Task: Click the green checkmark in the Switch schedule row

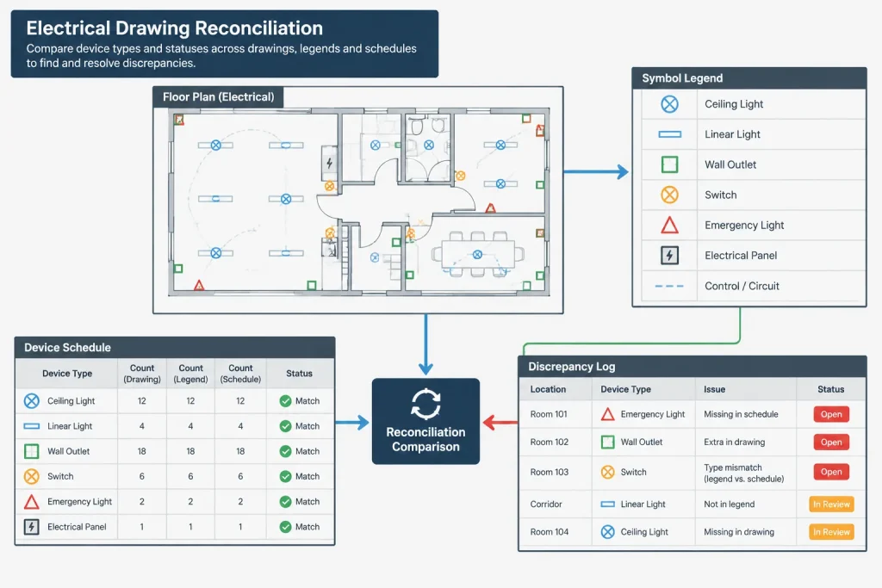Action: [x=286, y=477]
